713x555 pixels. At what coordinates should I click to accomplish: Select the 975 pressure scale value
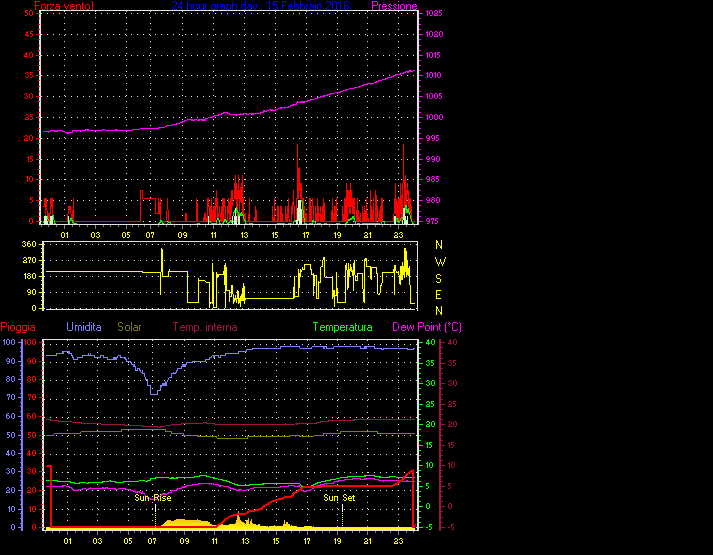432,221
